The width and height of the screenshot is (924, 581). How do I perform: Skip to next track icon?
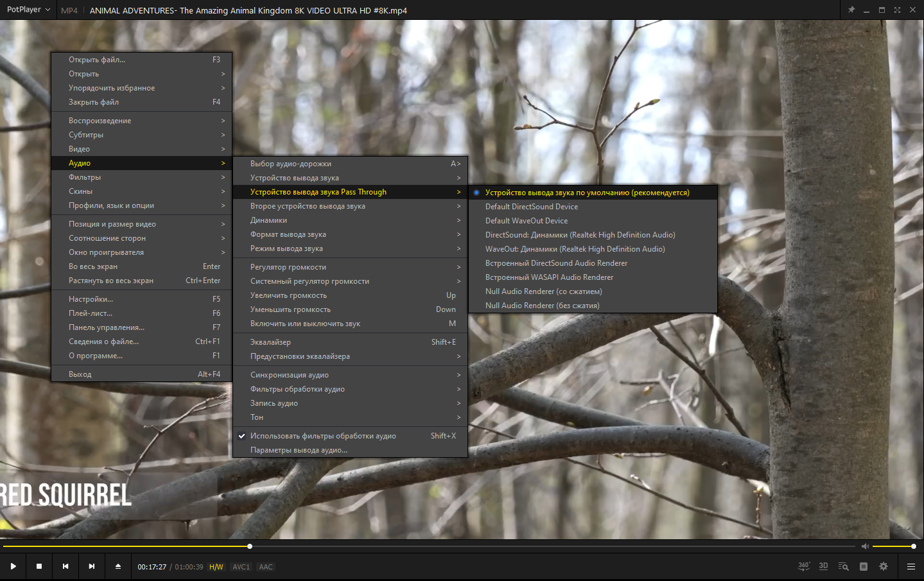coord(92,566)
